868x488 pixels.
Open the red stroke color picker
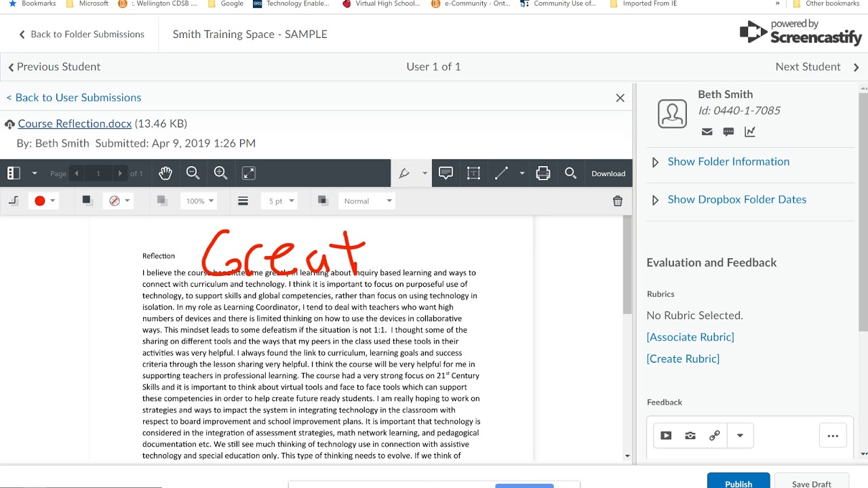[x=45, y=201]
